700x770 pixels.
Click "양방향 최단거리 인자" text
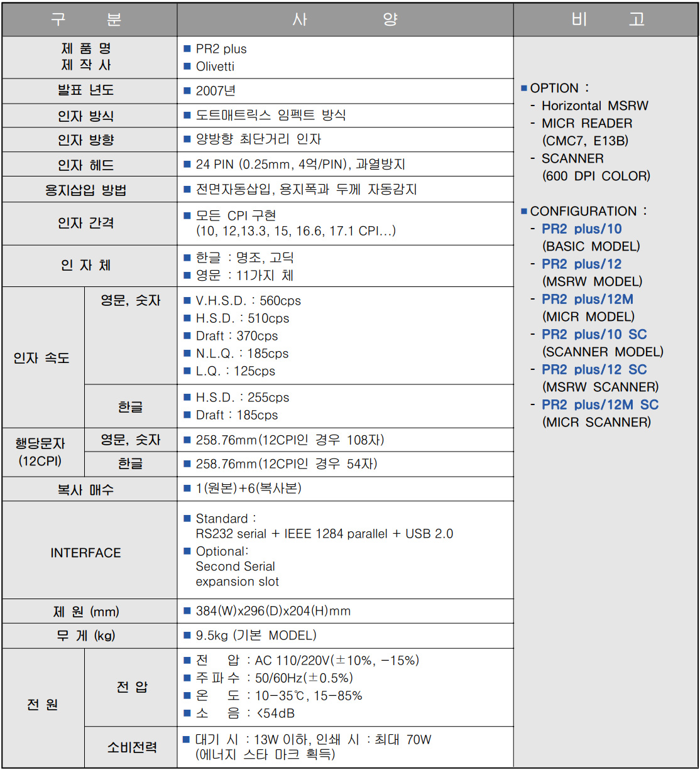[x=259, y=139]
